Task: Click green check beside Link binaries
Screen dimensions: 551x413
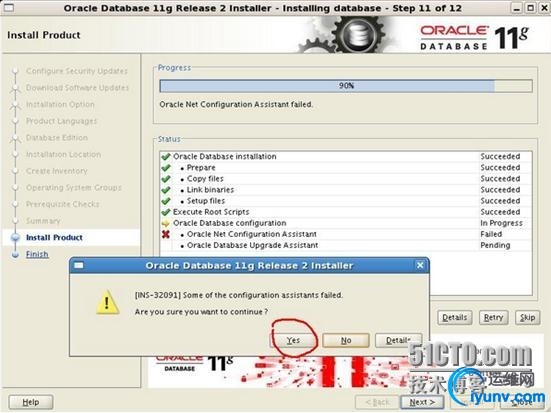Action: (166, 190)
